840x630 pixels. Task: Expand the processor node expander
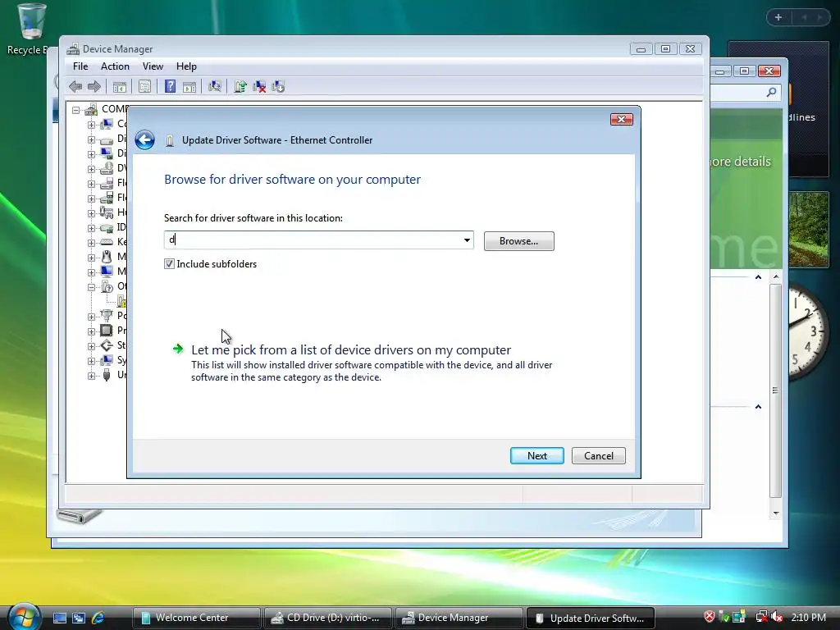(x=92, y=331)
